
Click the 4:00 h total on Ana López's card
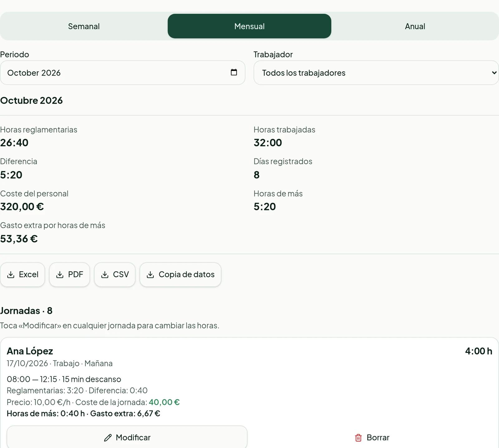coord(479,351)
